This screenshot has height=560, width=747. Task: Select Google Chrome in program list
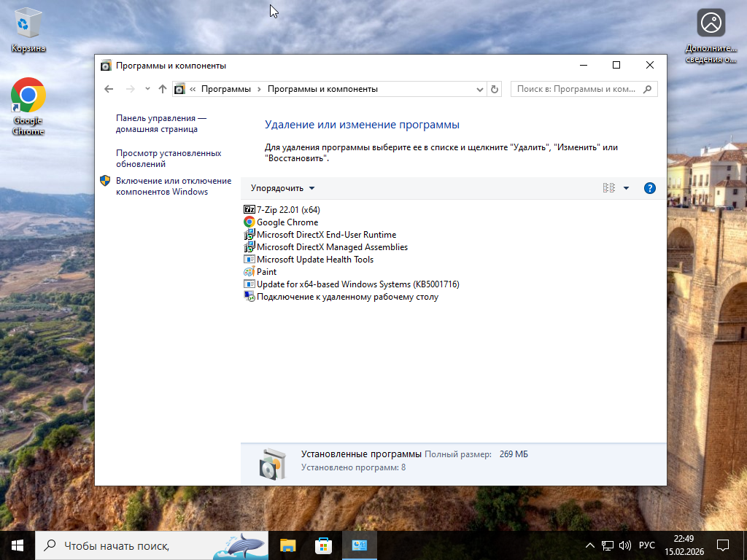[x=287, y=222]
